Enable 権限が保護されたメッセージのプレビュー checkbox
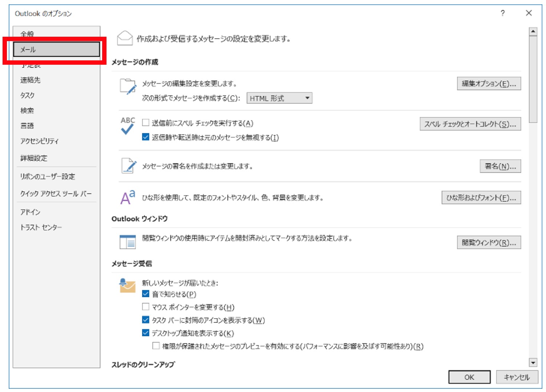 point(156,346)
